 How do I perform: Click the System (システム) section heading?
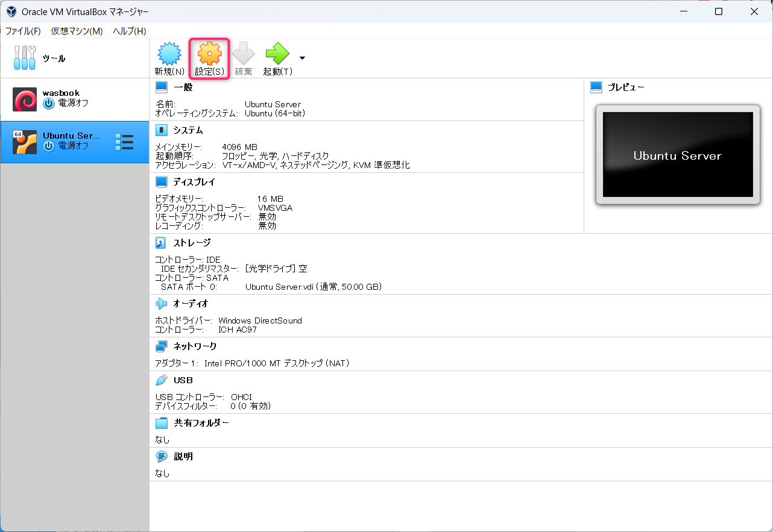188,130
